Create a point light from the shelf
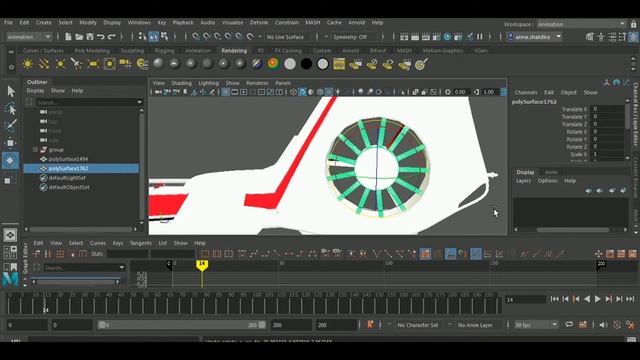This screenshot has height=360, width=640. pyautogui.click(x=60, y=64)
